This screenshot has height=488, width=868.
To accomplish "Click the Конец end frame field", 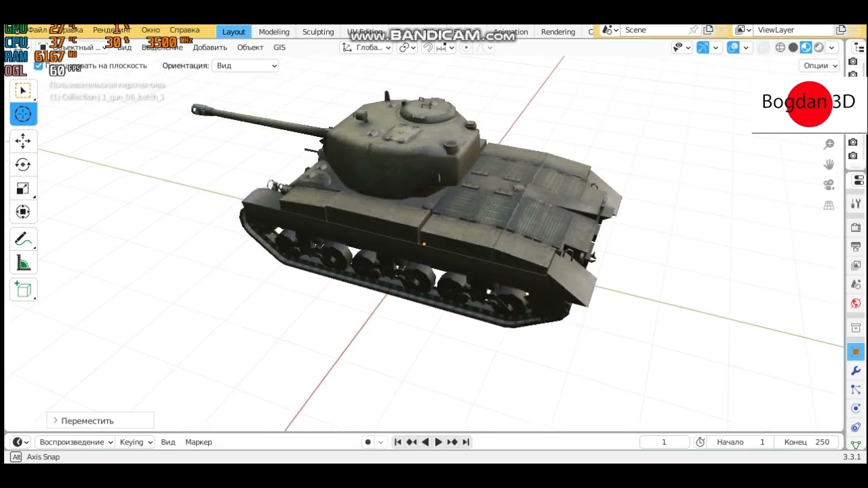I will (807, 442).
